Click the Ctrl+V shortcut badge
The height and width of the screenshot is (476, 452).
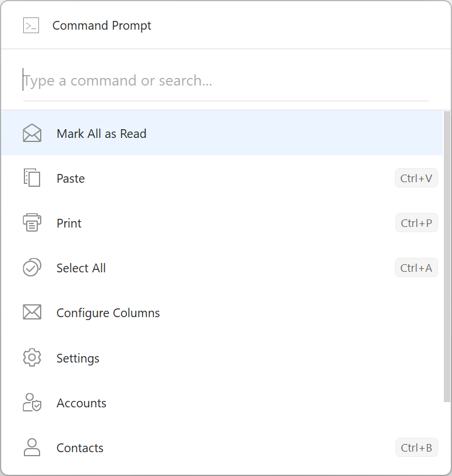[x=416, y=178]
